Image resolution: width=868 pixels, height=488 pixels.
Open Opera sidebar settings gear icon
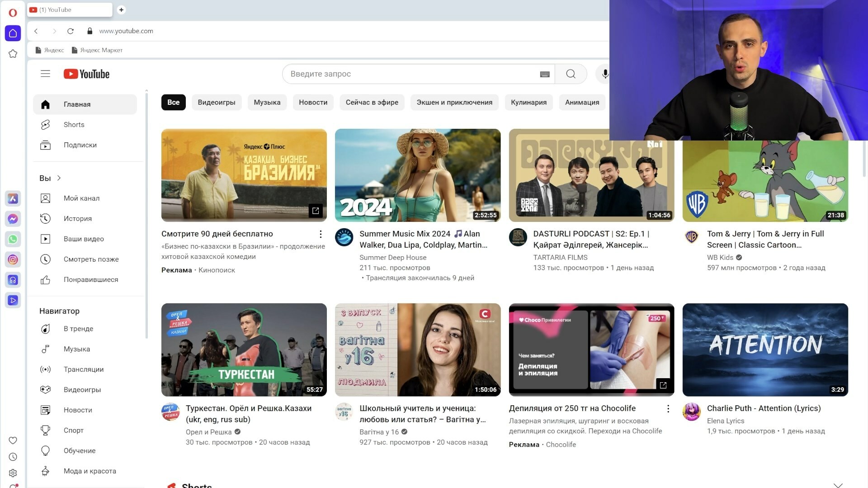pos(13,473)
